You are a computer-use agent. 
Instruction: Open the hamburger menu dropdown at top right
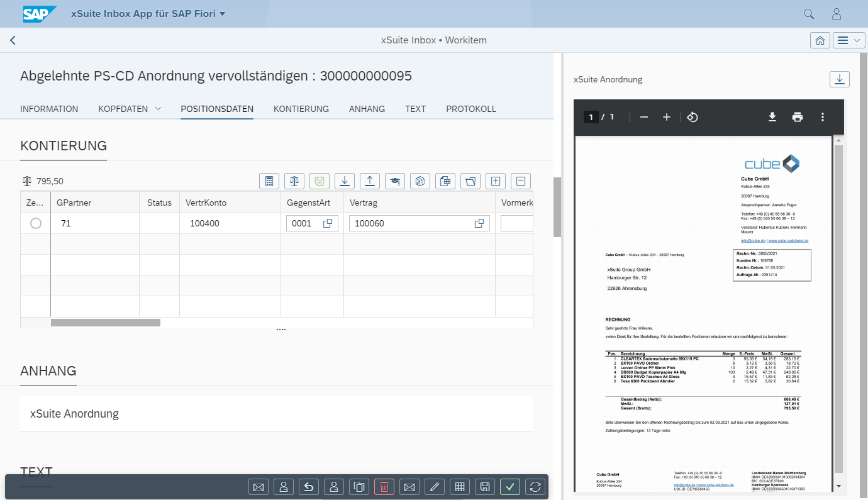pyautogui.click(x=849, y=40)
